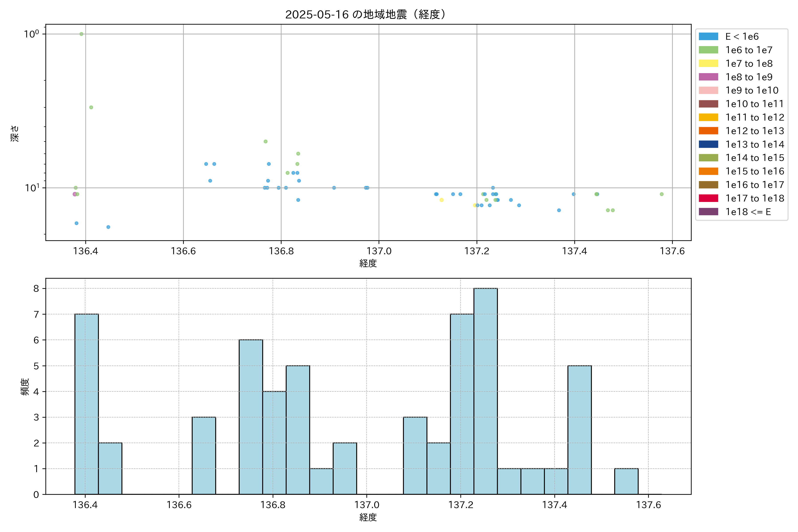Click the blue E < 1e6 legend swatch

(x=708, y=36)
